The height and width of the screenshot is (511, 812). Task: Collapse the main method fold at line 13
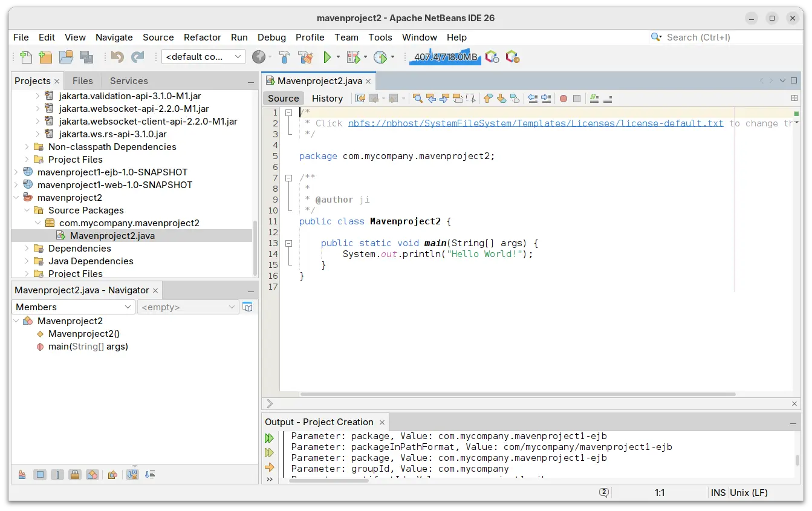289,243
